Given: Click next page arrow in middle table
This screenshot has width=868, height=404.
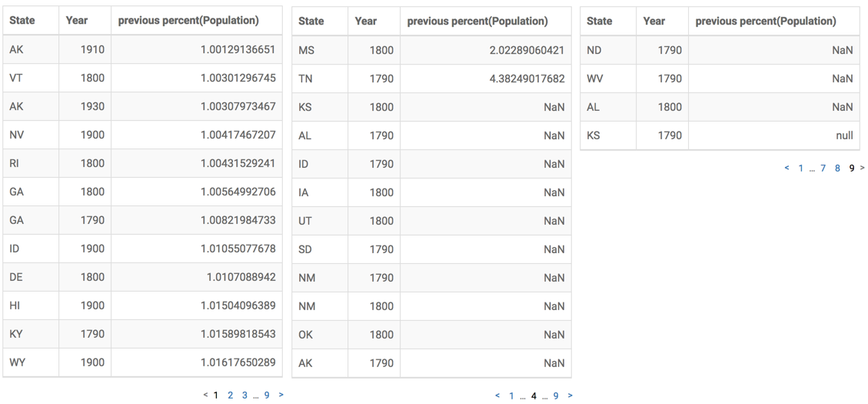Looking at the screenshot, I should tap(570, 396).
